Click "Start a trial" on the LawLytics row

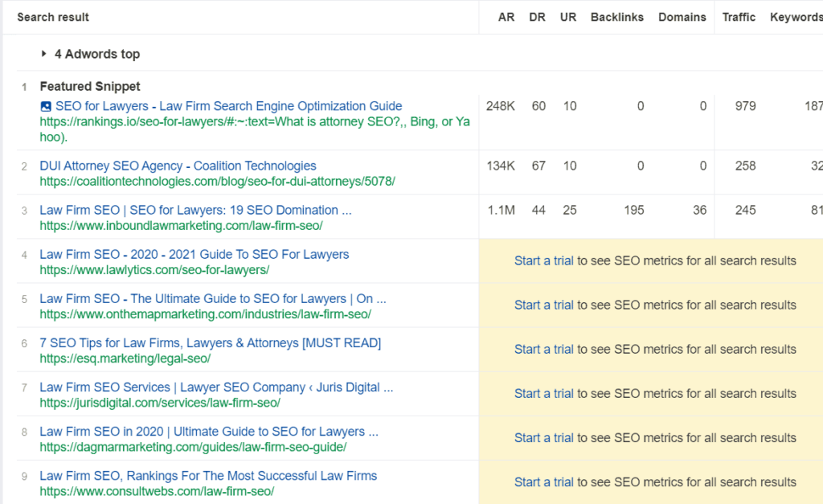click(x=543, y=260)
